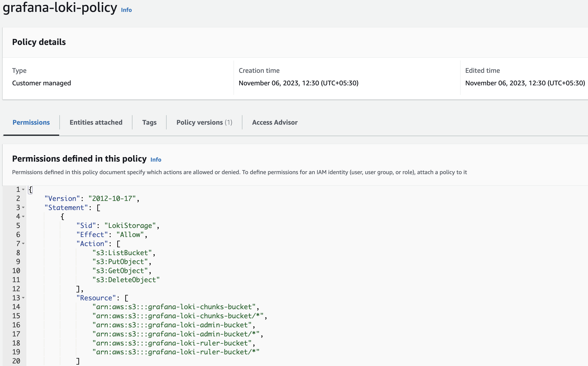The width and height of the screenshot is (588, 366).
Task: Click line number 14 in the editor
Action: (x=16, y=307)
